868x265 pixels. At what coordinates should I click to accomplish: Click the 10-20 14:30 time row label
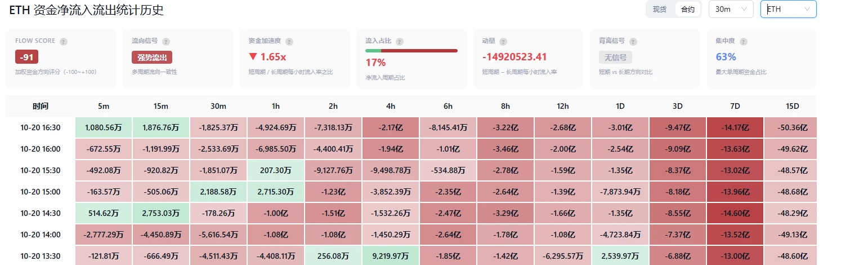coord(41,213)
